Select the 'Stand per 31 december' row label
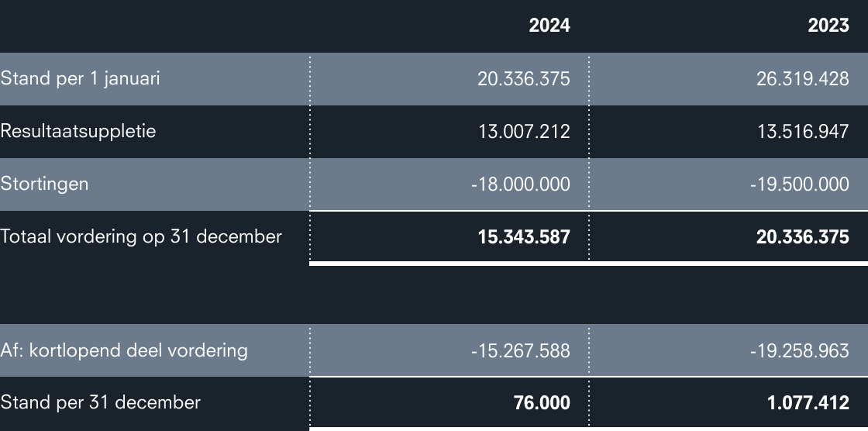This screenshot has width=868, height=431. [101, 402]
